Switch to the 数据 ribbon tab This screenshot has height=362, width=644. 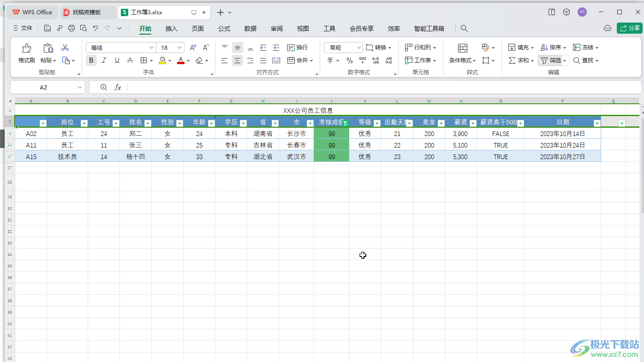click(250, 29)
